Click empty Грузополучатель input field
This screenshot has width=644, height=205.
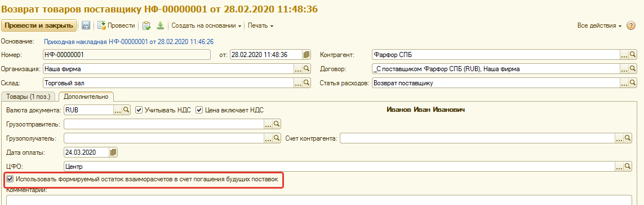tap(165, 138)
